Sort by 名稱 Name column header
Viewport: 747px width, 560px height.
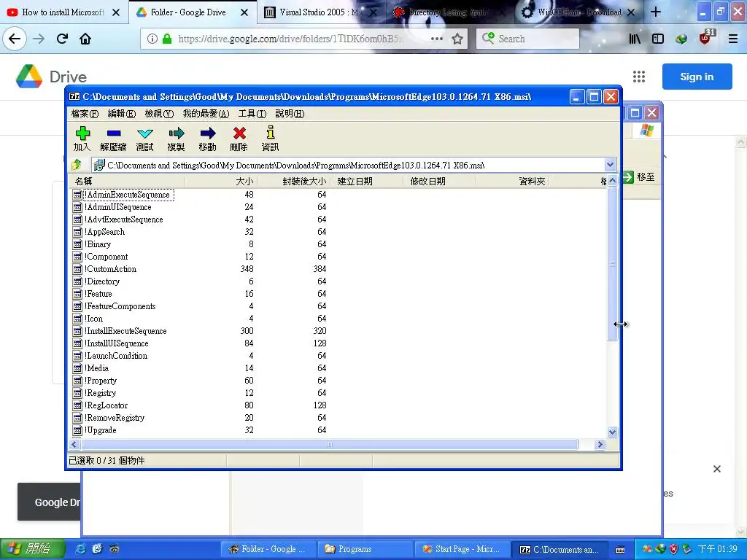tap(126, 181)
